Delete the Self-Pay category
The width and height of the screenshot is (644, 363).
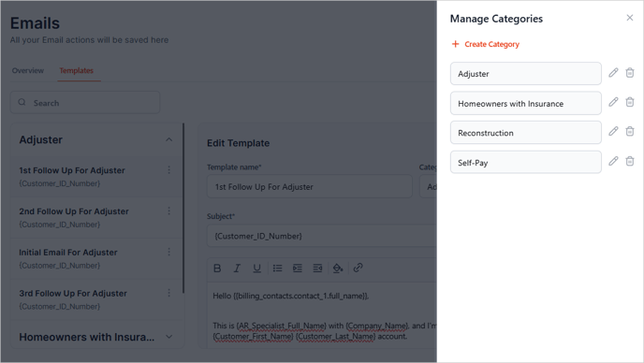tap(630, 161)
